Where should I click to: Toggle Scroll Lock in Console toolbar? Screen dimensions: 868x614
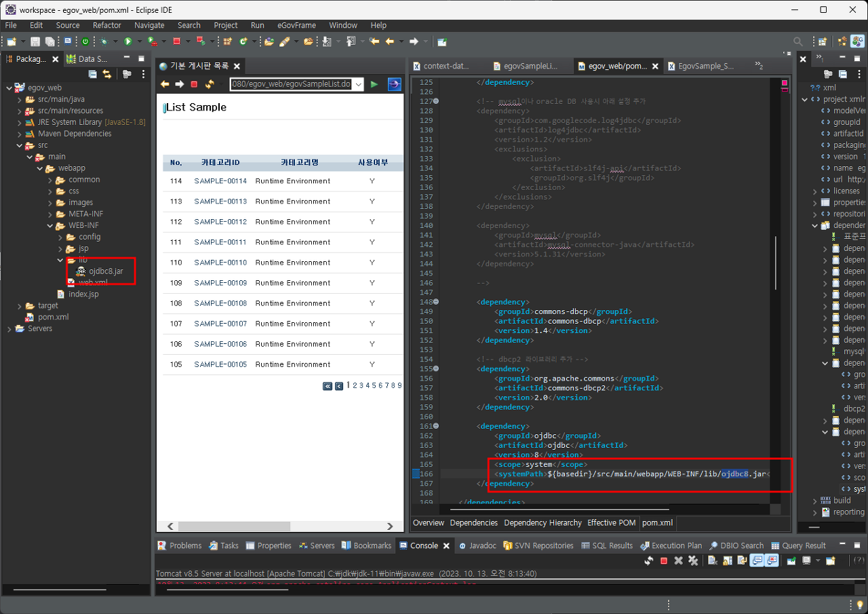(728, 561)
